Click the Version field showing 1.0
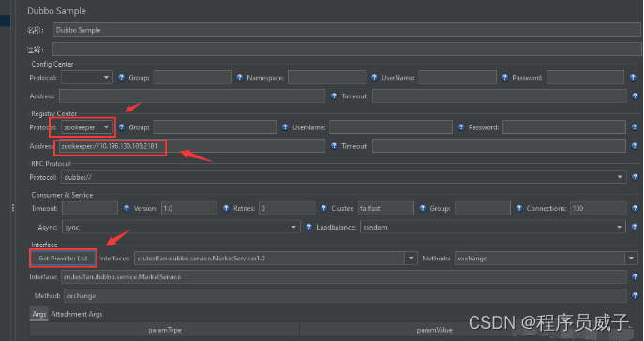The width and height of the screenshot is (644, 341). click(189, 209)
